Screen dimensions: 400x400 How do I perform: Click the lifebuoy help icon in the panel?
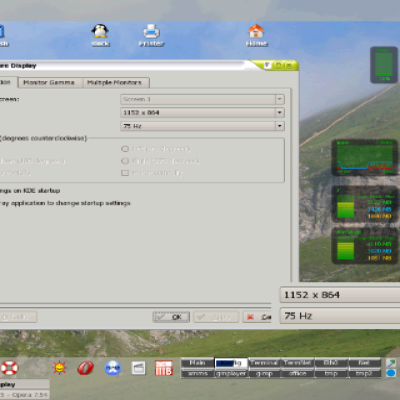pos(9,368)
